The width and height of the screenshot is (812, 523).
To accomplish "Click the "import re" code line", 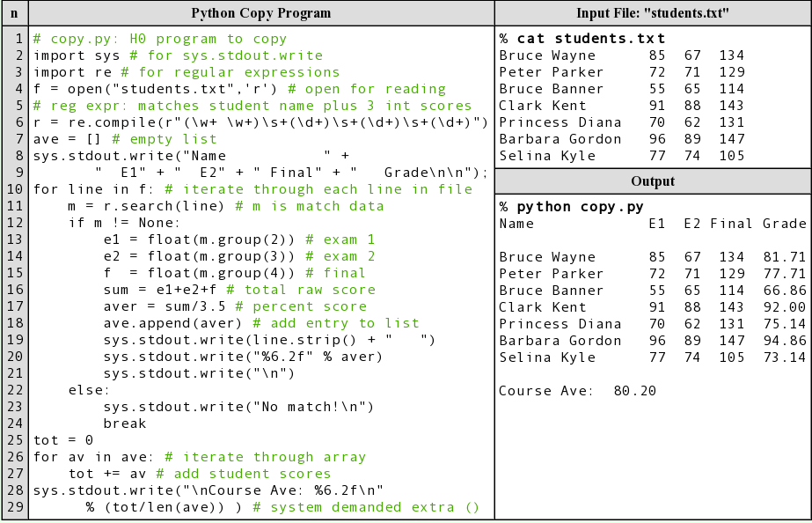I will click(187, 72).
